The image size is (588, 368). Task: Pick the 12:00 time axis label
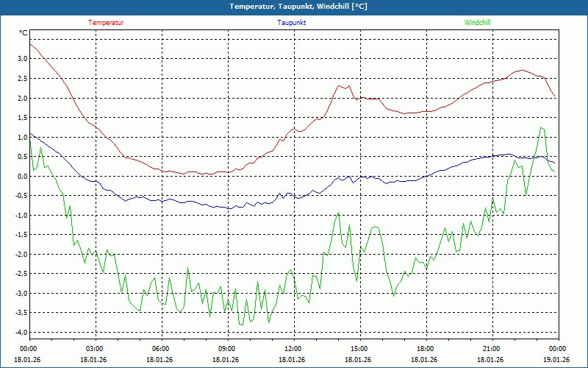pyautogui.click(x=293, y=349)
